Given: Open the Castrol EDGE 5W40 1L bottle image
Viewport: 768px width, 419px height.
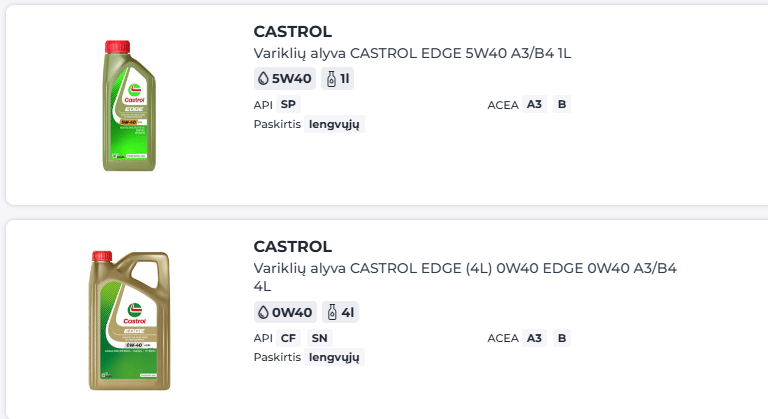Looking at the screenshot, I should point(130,105).
